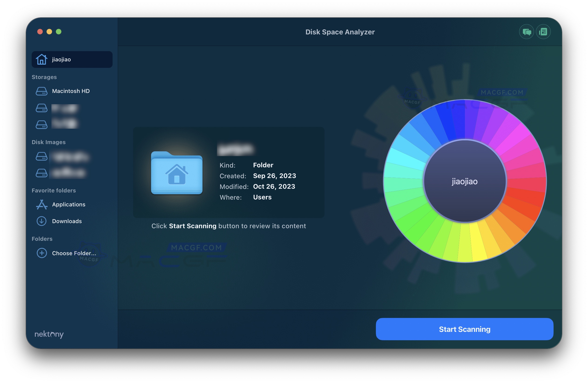Image resolution: width=588 pixels, height=383 pixels.
Task: Click the jiaojiao center circle of the wheel
Action: 464,181
